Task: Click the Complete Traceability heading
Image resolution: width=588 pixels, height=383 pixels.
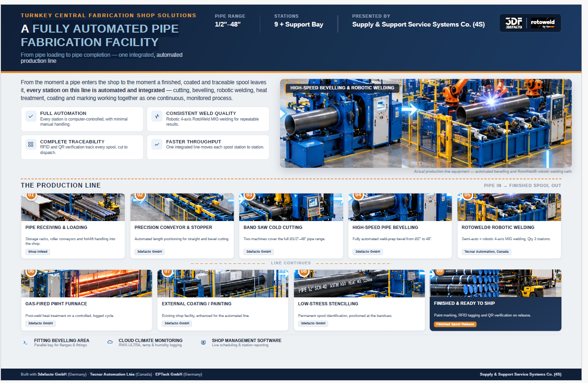Action: [x=72, y=141]
